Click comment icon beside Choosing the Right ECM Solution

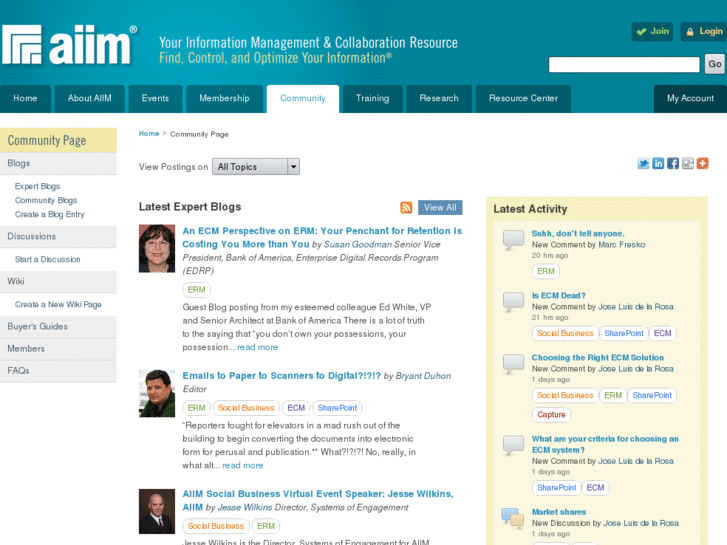[513, 364]
